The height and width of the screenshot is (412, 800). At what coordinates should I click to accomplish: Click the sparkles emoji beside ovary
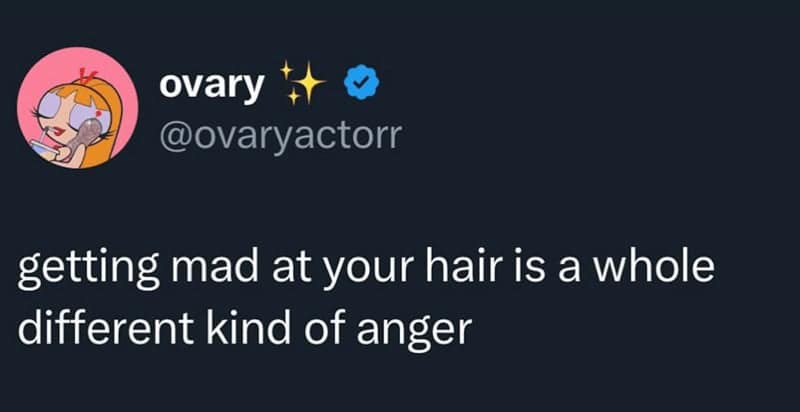click(303, 83)
